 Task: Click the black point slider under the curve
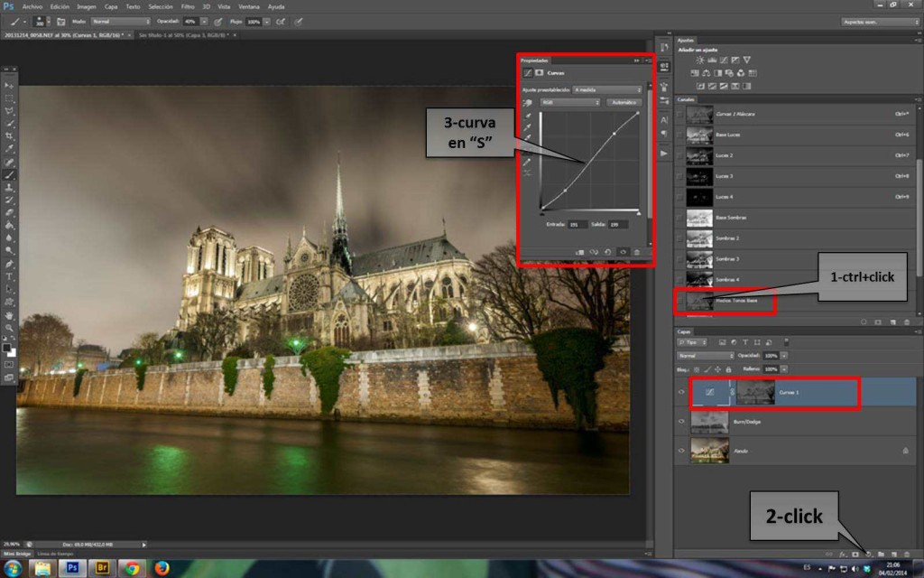pos(541,213)
